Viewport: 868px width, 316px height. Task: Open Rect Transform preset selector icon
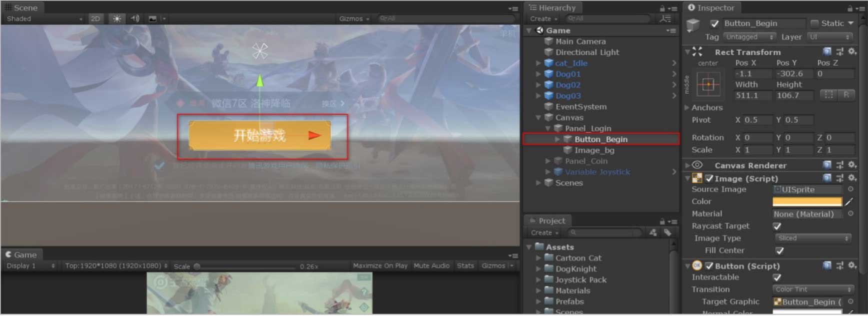[839, 52]
